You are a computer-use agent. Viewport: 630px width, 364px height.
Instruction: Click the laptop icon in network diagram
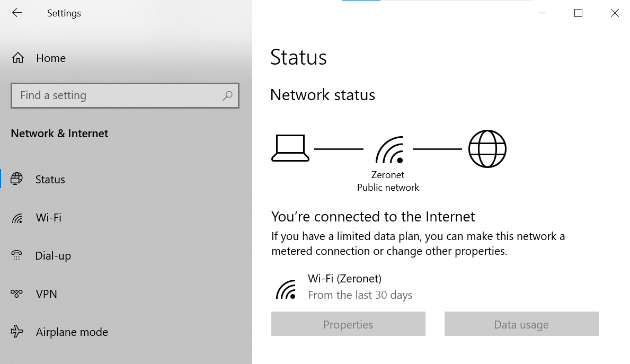click(x=290, y=148)
